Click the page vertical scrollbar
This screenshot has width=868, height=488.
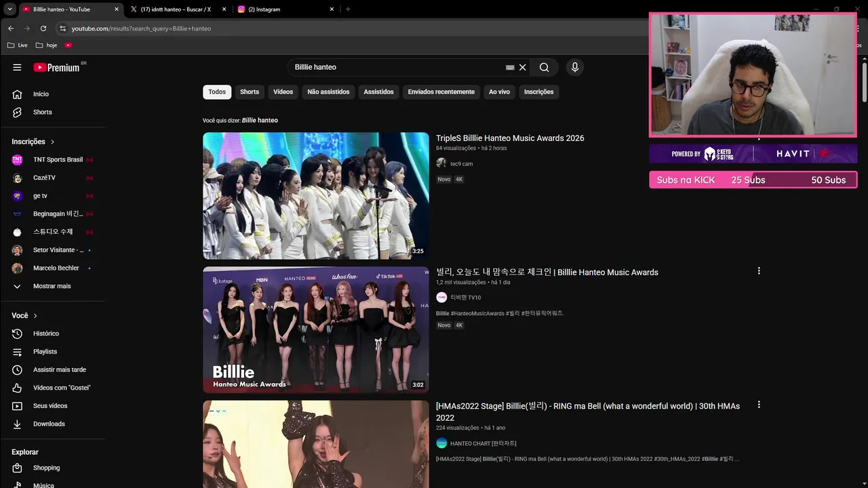click(865, 81)
